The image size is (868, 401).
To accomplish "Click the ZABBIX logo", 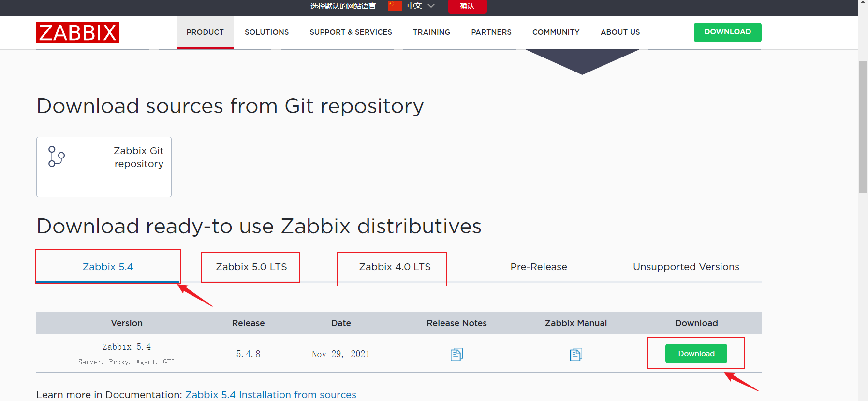I will click(x=78, y=32).
